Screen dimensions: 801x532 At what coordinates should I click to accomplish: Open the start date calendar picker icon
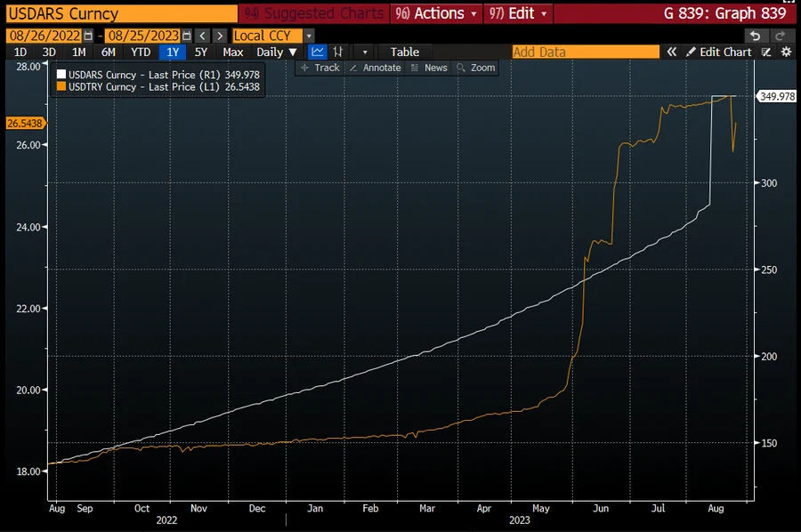click(x=88, y=36)
